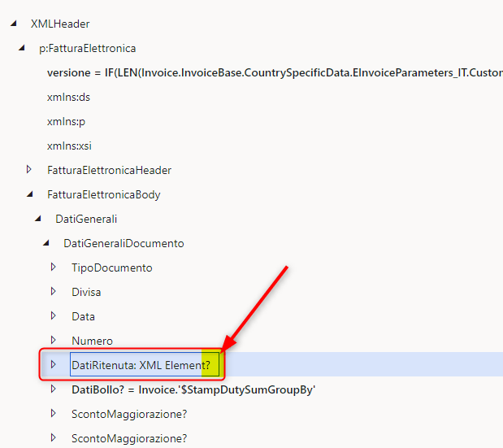This screenshot has width=503, height=448.
Task: Select the TipoDocumento label
Action: pos(111,267)
